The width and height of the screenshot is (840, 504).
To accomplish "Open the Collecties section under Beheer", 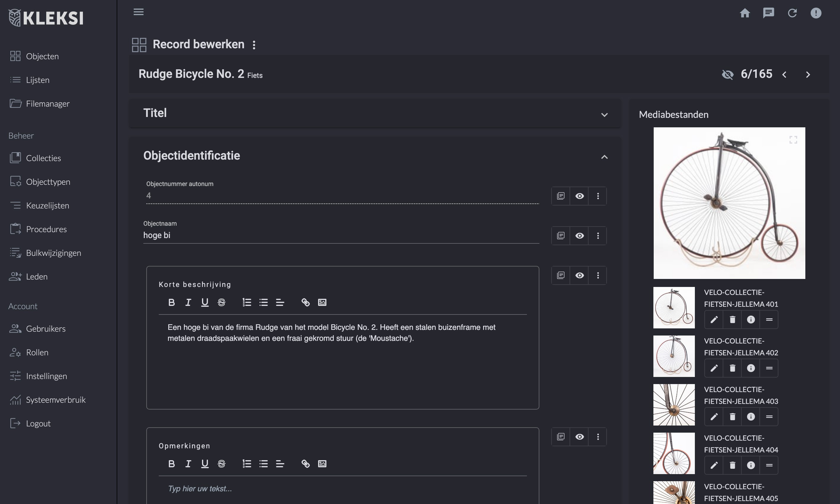I will tap(43, 158).
